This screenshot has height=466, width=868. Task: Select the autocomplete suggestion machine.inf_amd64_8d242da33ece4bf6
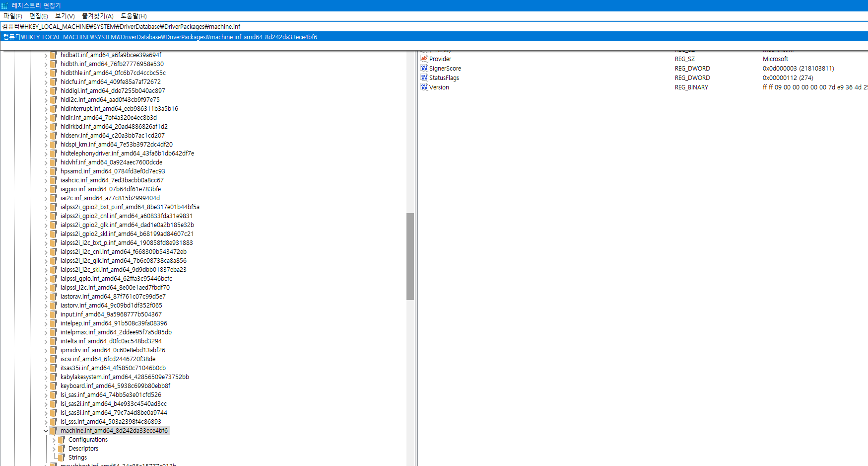(434, 37)
